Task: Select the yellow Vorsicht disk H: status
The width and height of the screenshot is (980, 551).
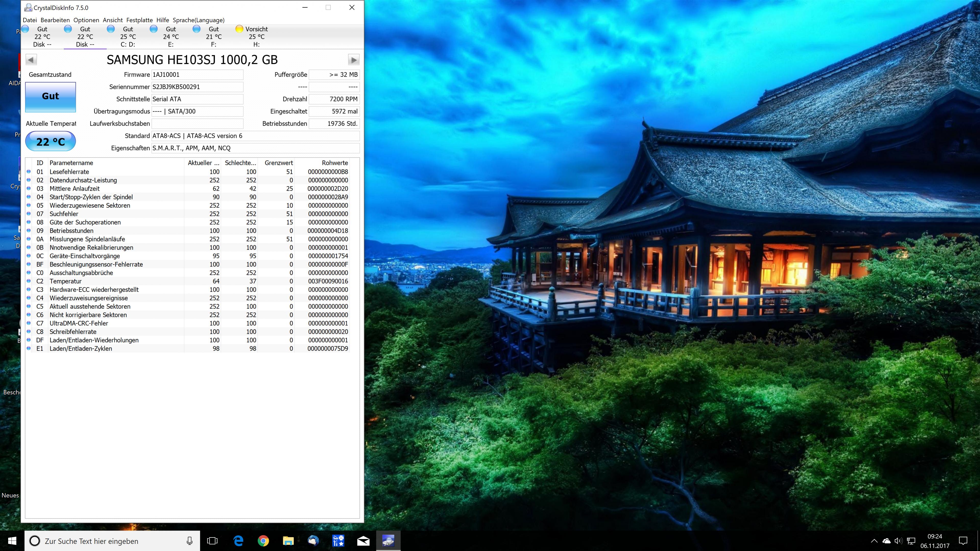Action: (x=252, y=36)
